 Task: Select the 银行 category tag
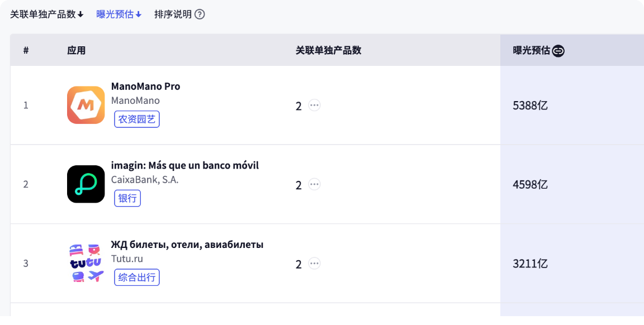point(127,198)
